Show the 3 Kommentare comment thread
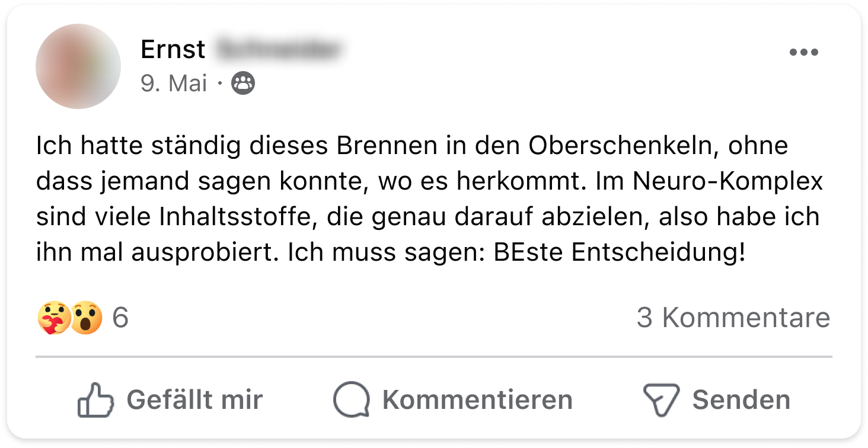Image resolution: width=868 pixels, height=448 pixels. tap(733, 318)
